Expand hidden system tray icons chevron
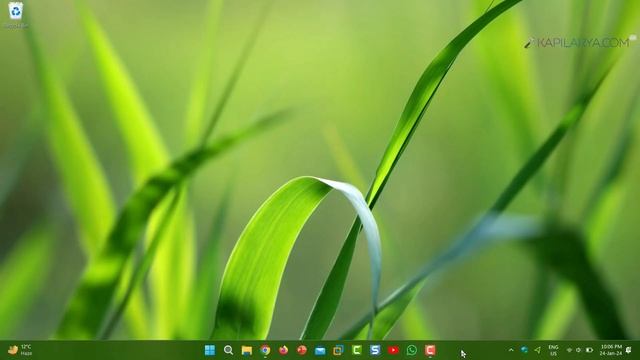The image size is (640, 360). click(511, 350)
